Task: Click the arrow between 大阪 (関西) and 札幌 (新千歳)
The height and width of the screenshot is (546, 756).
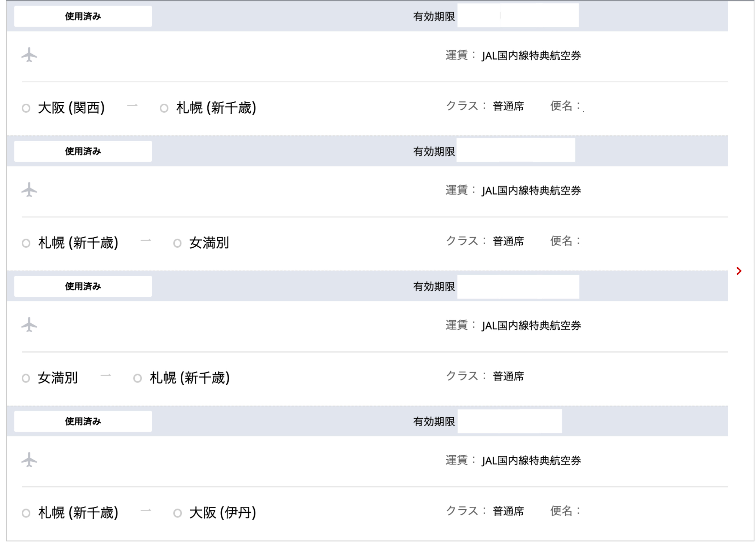Action: pos(132,106)
